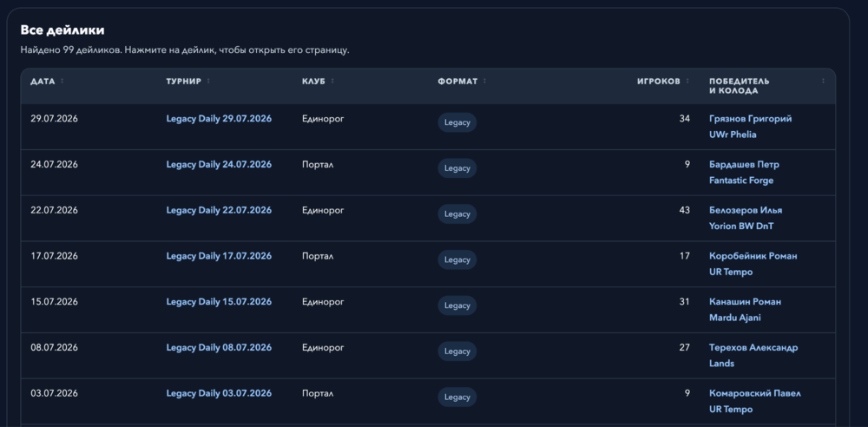
Task: Click Legacy format badge in 03.07.2026 row
Action: (x=457, y=397)
